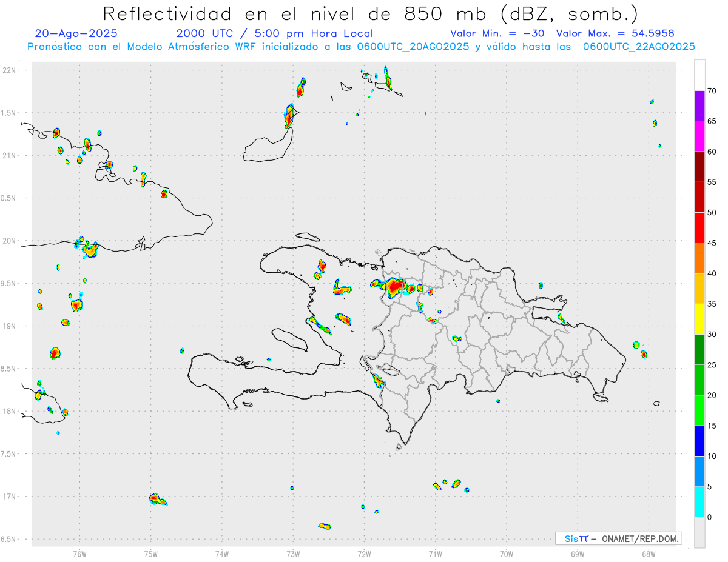Click the colorbar value '45'
The image size is (728, 562).
click(x=712, y=243)
